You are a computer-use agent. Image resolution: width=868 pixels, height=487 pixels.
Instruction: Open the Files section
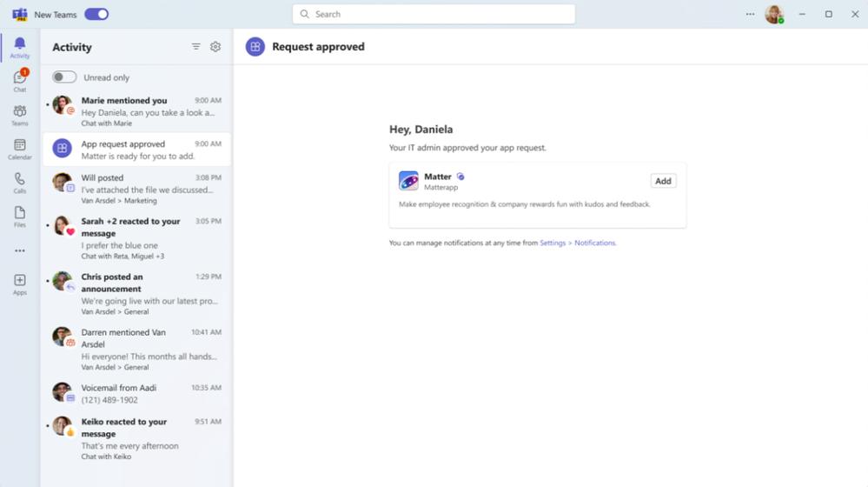tap(19, 217)
